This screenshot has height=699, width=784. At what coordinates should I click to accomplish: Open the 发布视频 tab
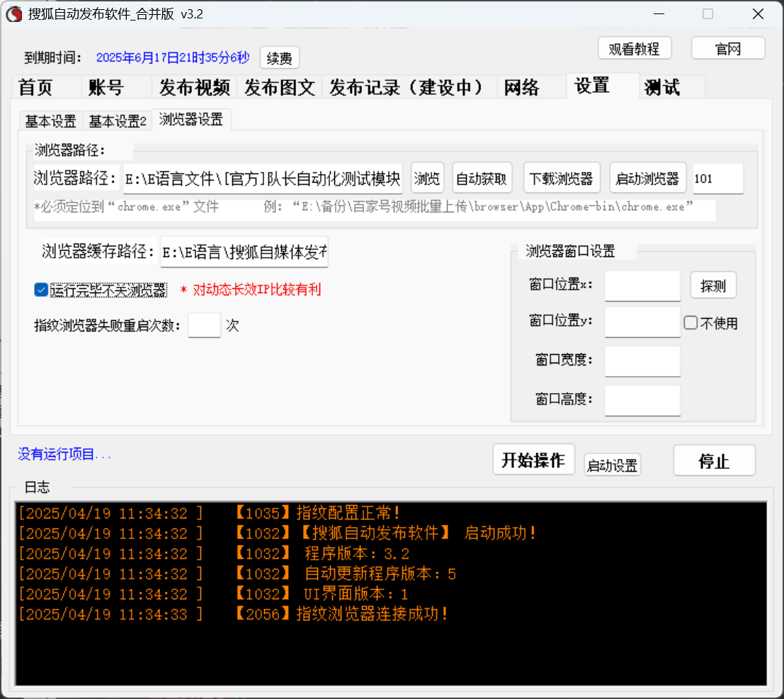tap(195, 88)
